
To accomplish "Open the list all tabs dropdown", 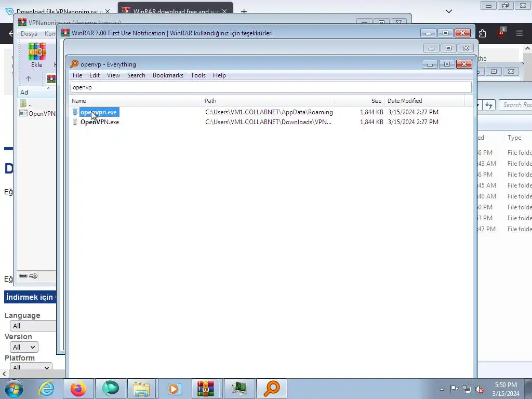I will tap(448, 11).
